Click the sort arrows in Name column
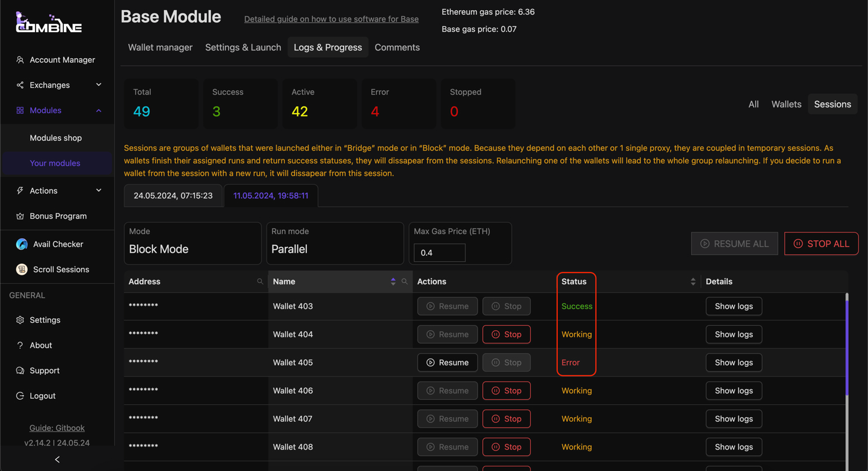The image size is (868, 471). pos(393,282)
